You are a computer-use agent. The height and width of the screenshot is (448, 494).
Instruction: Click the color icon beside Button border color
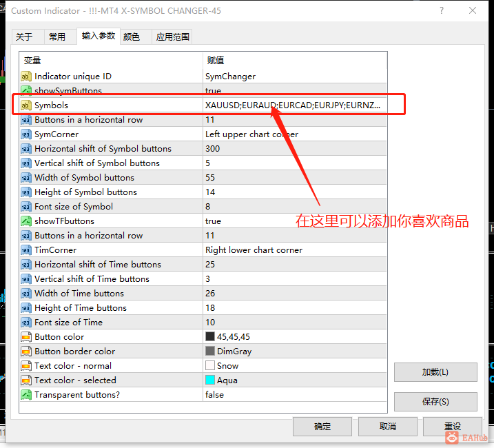coord(26,352)
